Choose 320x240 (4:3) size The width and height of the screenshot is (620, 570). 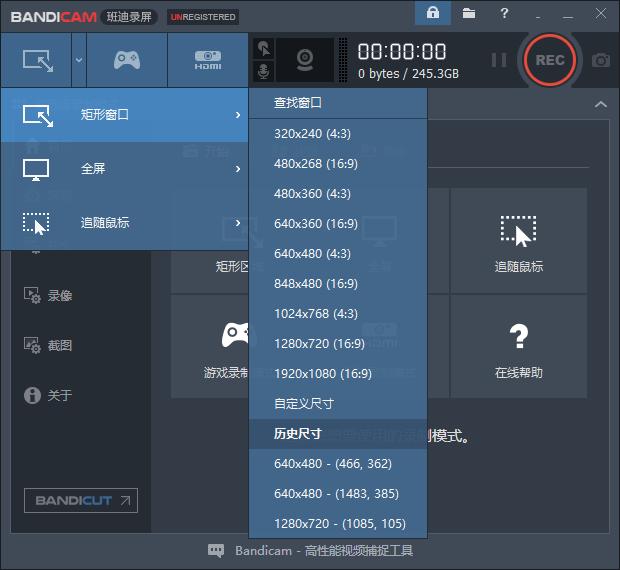point(338,134)
